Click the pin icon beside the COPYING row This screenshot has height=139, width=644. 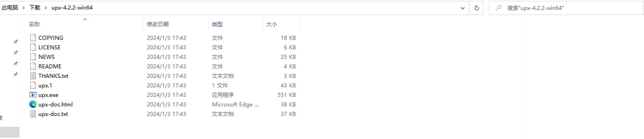pos(15,42)
